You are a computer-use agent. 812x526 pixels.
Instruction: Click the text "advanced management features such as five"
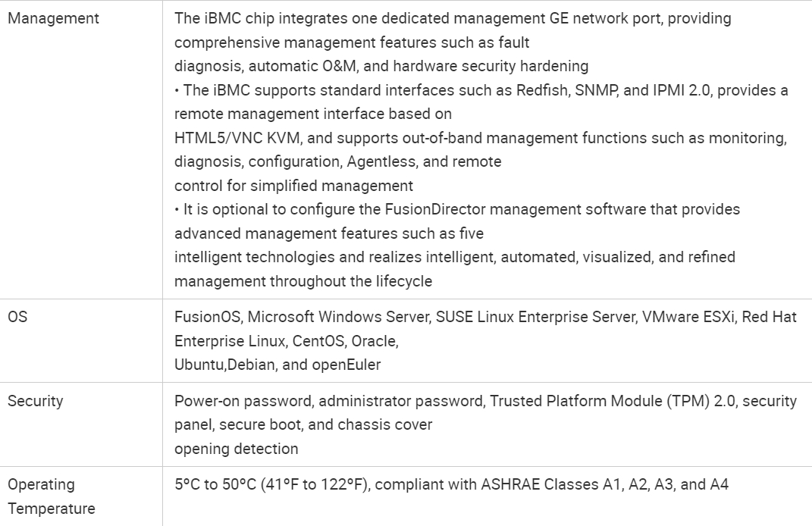click(329, 233)
